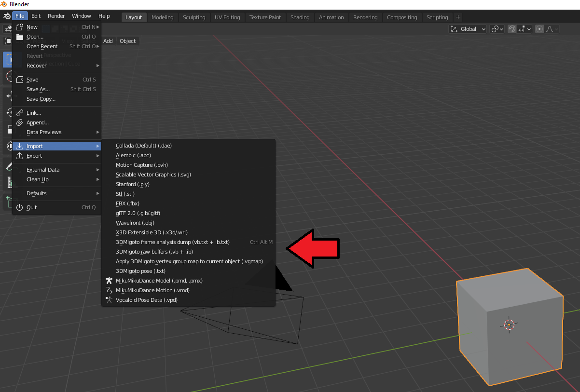Expand the Open Recent submenu
The height and width of the screenshot is (392, 580).
click(57, 46)
